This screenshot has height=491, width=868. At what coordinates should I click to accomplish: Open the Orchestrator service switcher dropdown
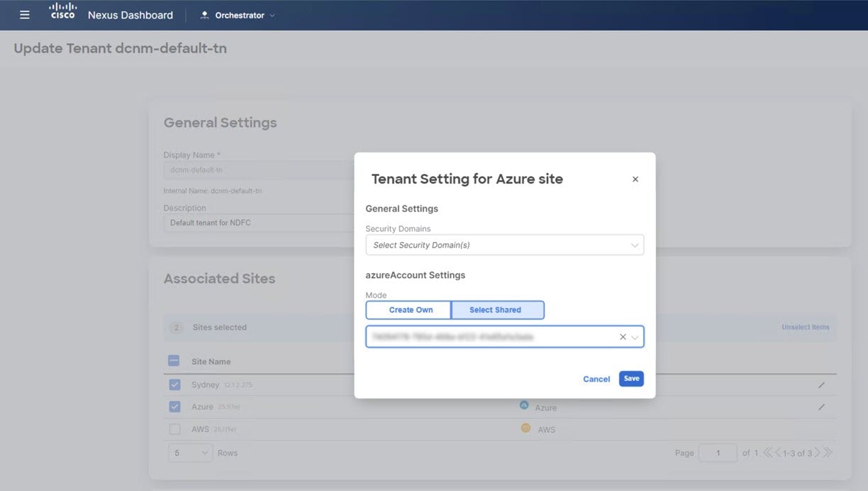[x=238, y=15]
